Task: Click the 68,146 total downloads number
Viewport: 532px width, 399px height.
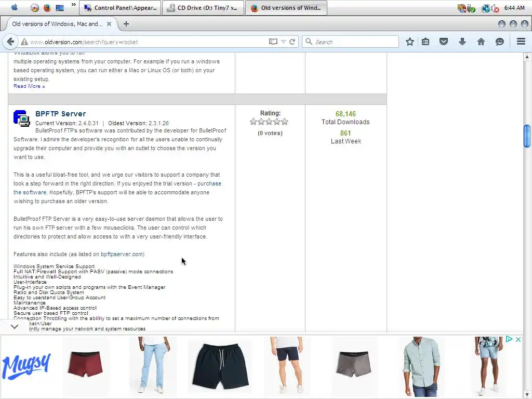Action: coord(345,114)
